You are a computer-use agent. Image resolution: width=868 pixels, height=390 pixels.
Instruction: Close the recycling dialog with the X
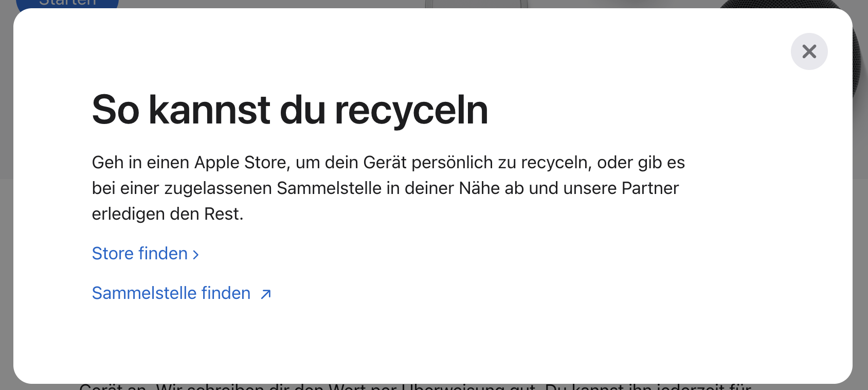(809, 51)
